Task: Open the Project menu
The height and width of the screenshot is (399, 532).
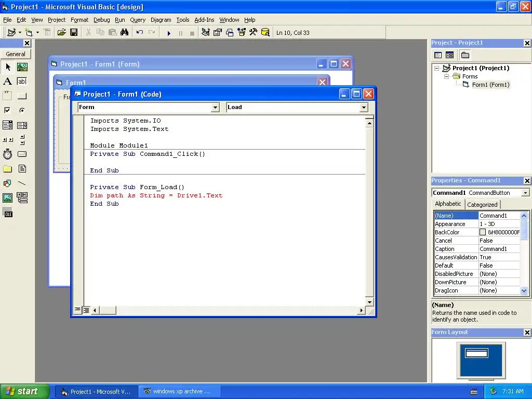Action: pos(56,20)
